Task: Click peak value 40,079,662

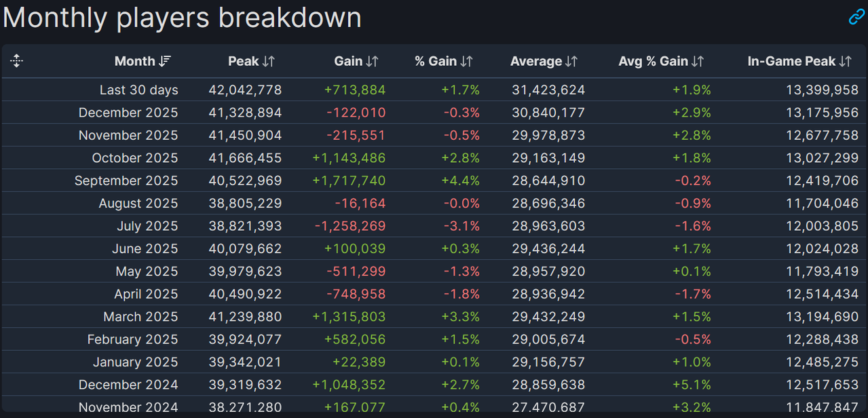Action: pos(245,248)
